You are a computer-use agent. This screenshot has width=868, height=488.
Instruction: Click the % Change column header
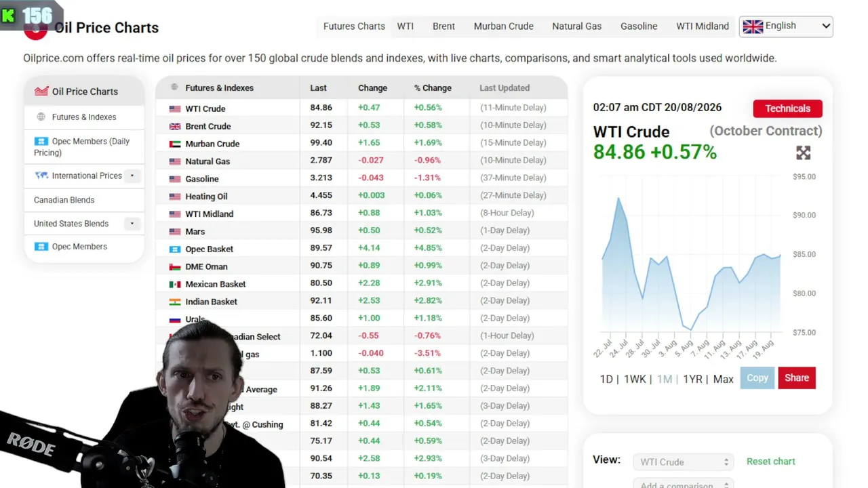[x=433, y=88]
